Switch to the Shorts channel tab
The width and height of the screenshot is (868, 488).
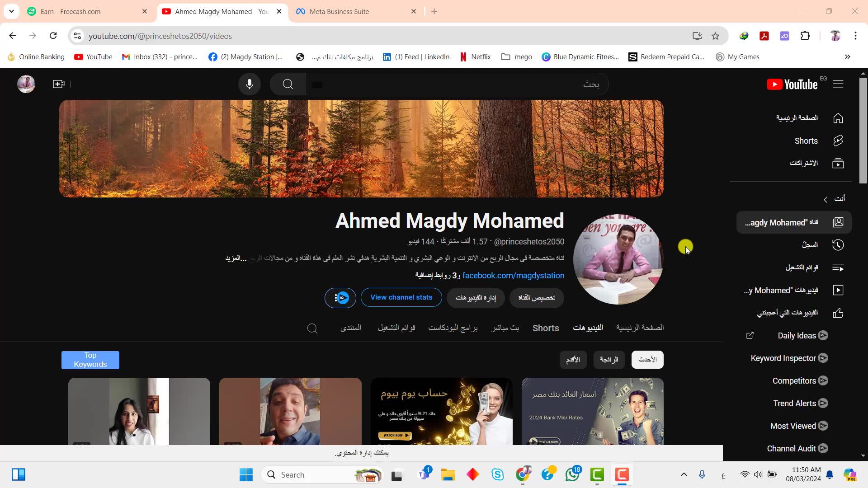(x=546, y=328)
